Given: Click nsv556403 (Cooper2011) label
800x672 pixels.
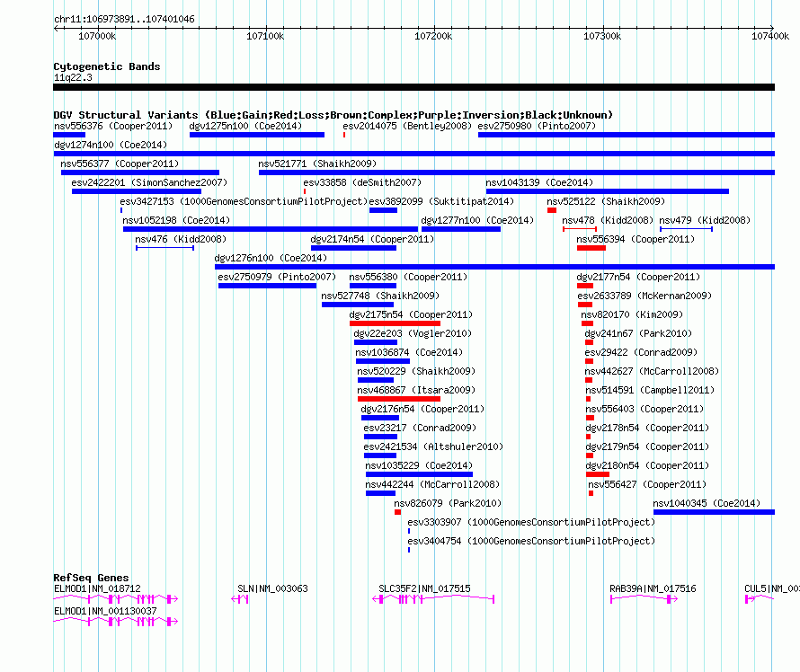Looking at the screenshot, I should [x=644, y=409].
